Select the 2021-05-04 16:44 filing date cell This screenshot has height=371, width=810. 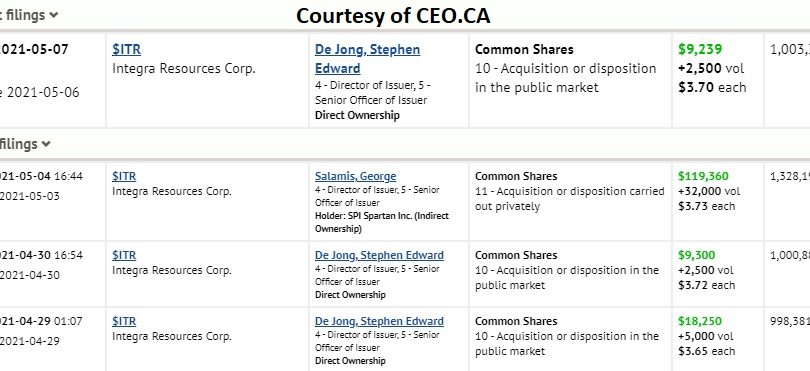tap(41, 176)
